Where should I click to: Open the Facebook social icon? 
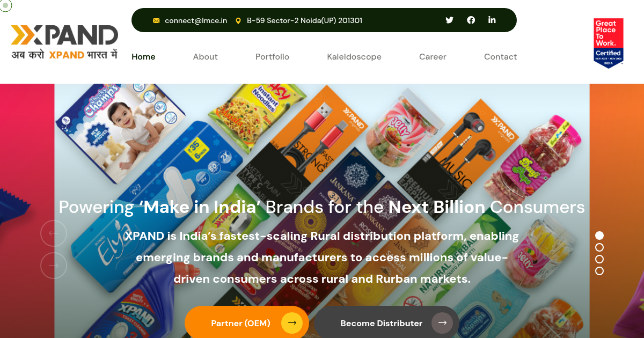(471, 20)
